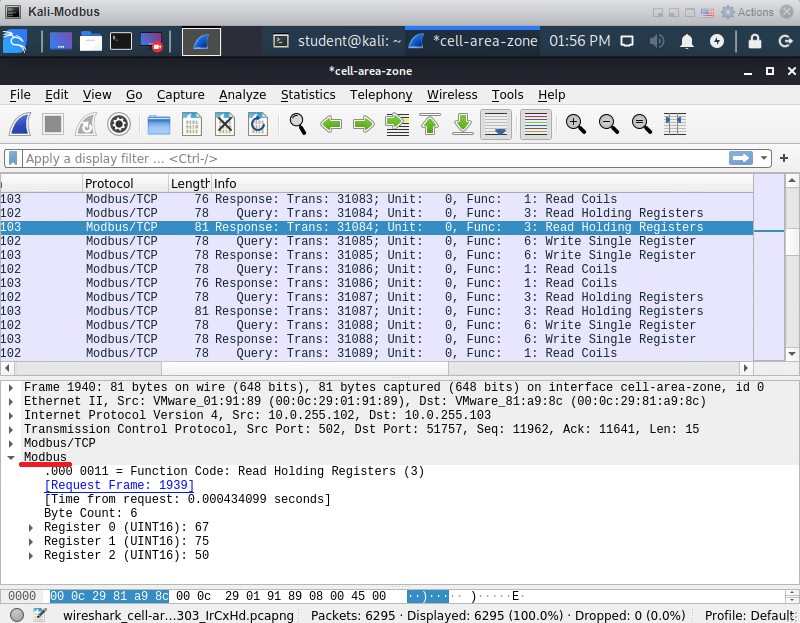The height and width of the screenshot is (623, 800).
Task: Expand the Modbus/TCP tree node
Action: point(11,443)
